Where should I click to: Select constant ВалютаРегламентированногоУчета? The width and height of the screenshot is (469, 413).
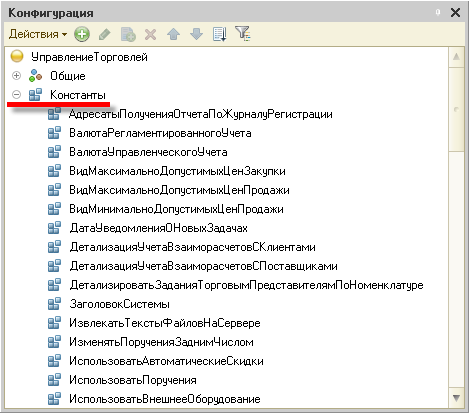[160, 133]
